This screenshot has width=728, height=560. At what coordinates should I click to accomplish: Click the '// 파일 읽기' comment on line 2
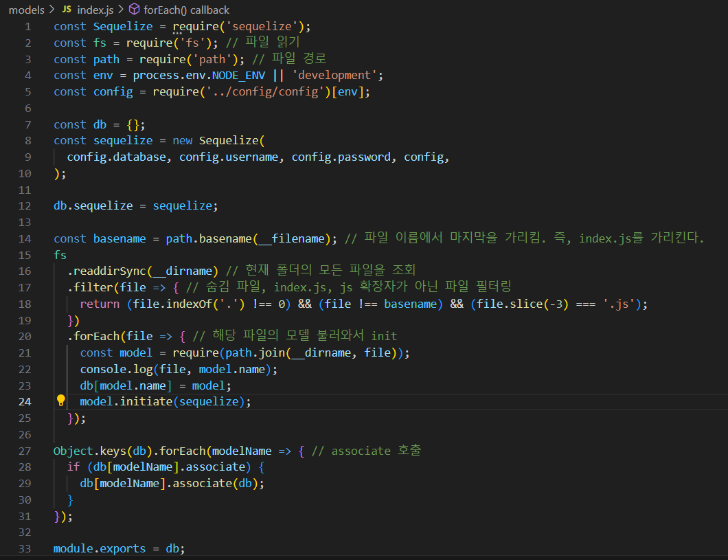pyautogui.click(x=263, y=42)
